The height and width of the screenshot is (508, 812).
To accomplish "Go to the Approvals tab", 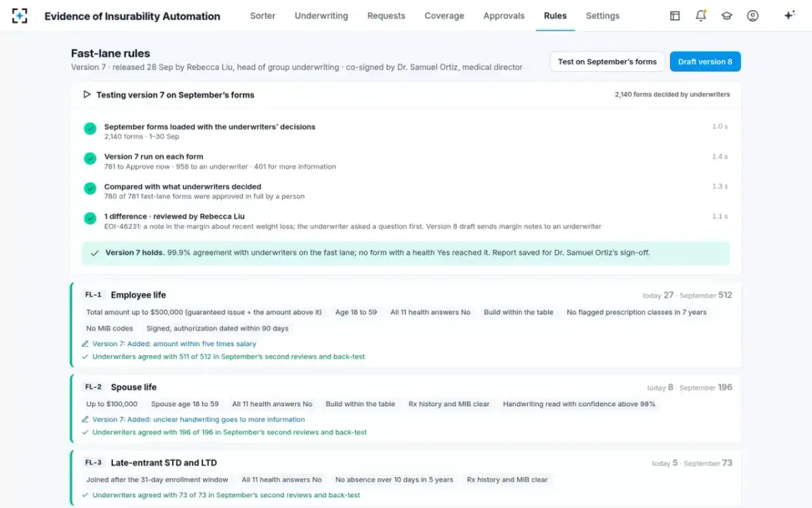I will [504, 16].
